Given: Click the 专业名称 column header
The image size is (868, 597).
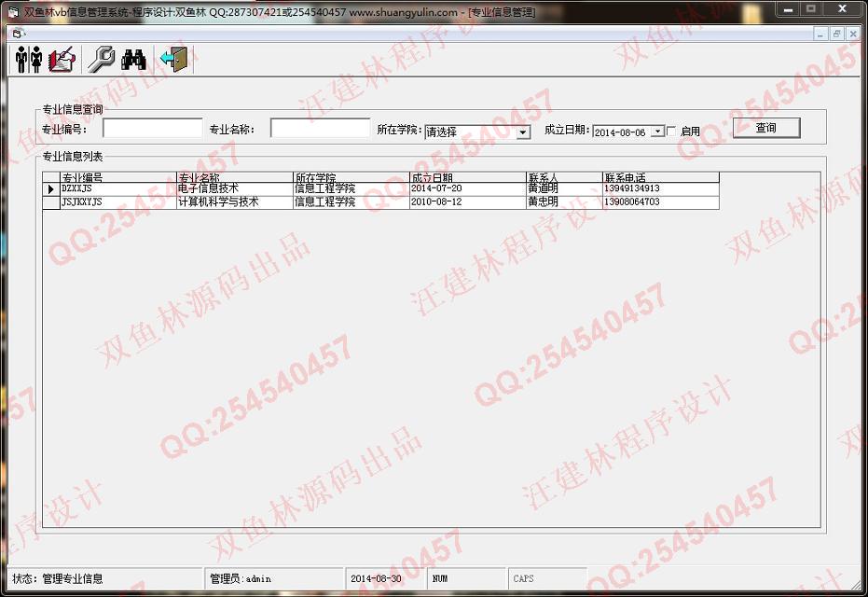Looking at the screenshot, I should (235, 177).
